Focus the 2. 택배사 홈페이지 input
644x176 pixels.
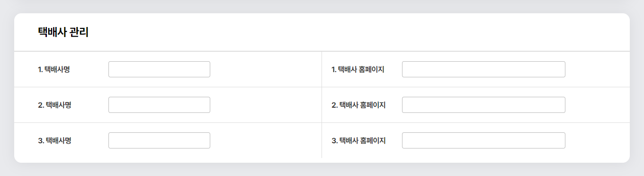tap(483, 105)
